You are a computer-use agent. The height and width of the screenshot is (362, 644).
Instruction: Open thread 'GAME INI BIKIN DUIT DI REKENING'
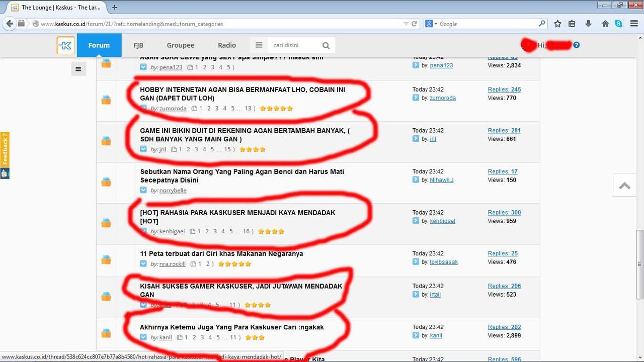tap(245, 135)
